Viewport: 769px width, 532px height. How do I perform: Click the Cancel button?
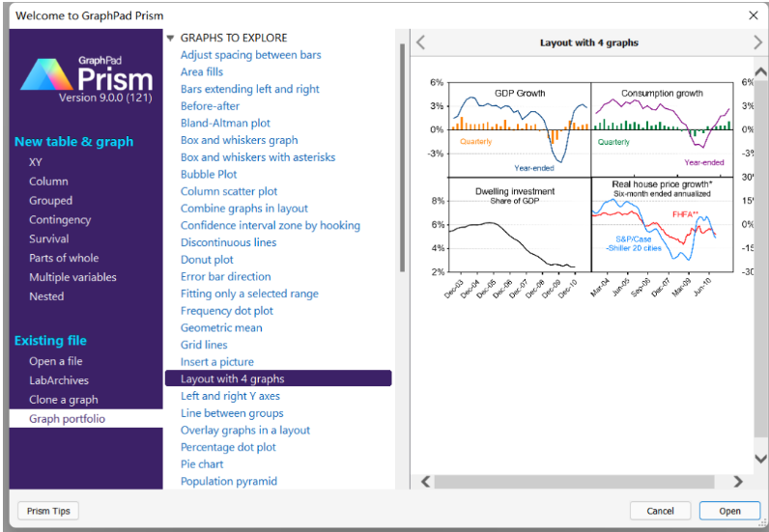[x=660, y=511]
